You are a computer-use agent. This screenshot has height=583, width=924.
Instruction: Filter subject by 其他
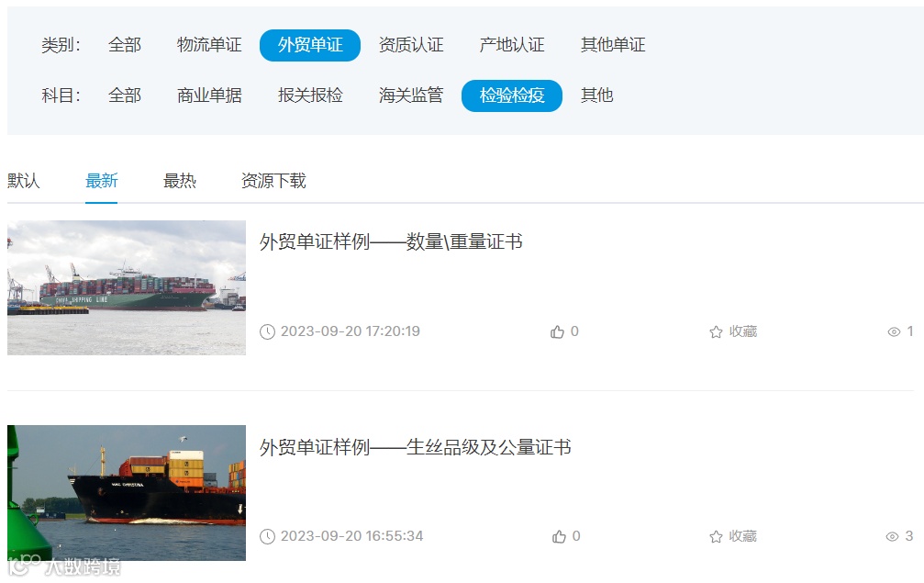pos(596,95)
